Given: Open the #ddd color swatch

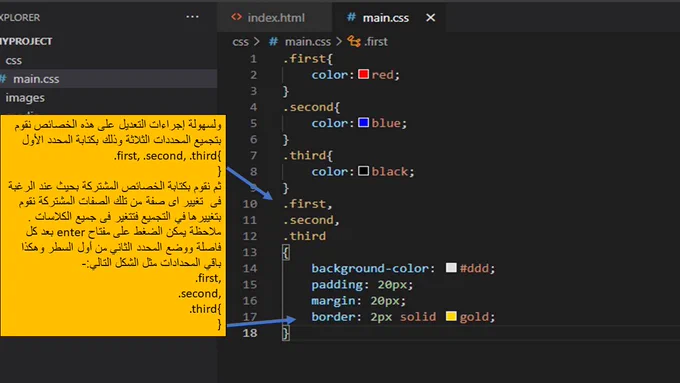Looking at the screenshot, I should pos(451,268).
